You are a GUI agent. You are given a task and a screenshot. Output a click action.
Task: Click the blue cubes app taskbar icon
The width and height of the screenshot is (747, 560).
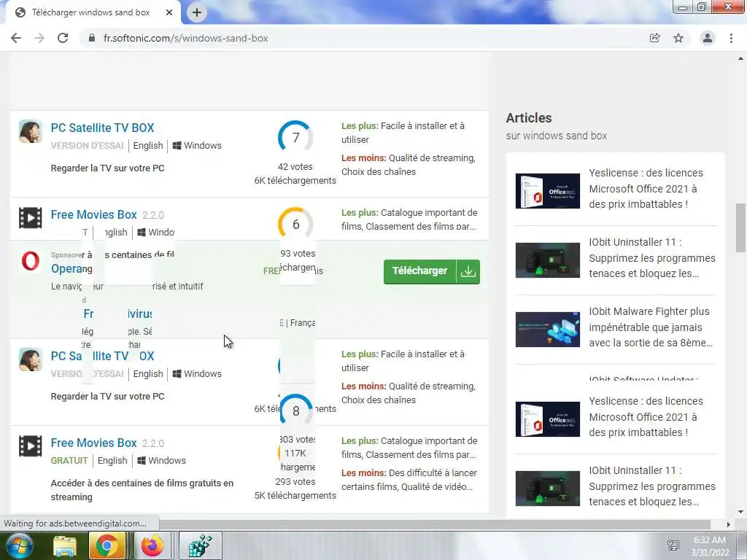[200, 545]
